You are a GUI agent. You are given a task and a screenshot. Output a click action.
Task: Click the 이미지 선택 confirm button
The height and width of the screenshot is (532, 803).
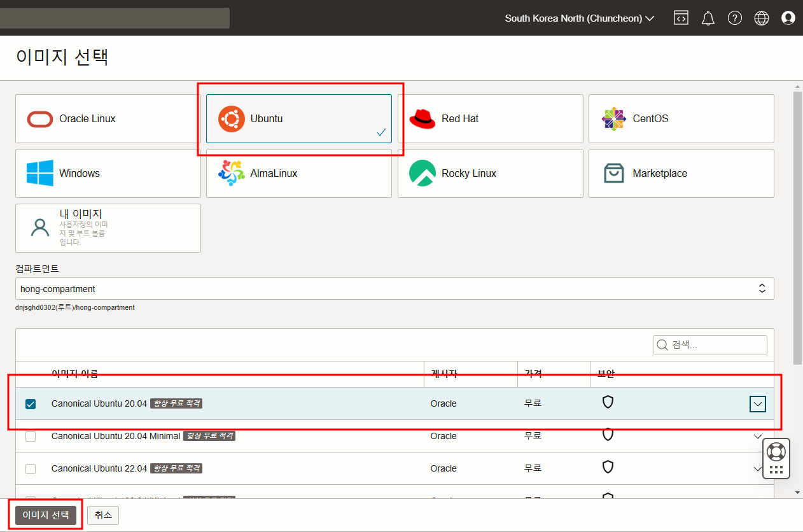click(46, 515)
